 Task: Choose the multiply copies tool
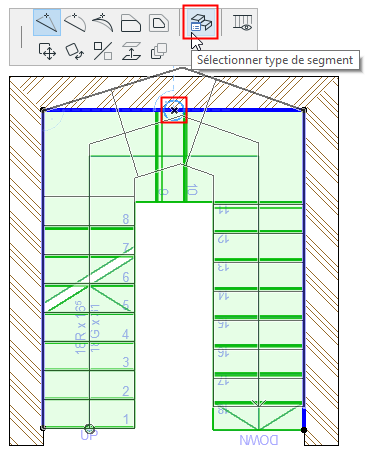[x=159, y=51]
